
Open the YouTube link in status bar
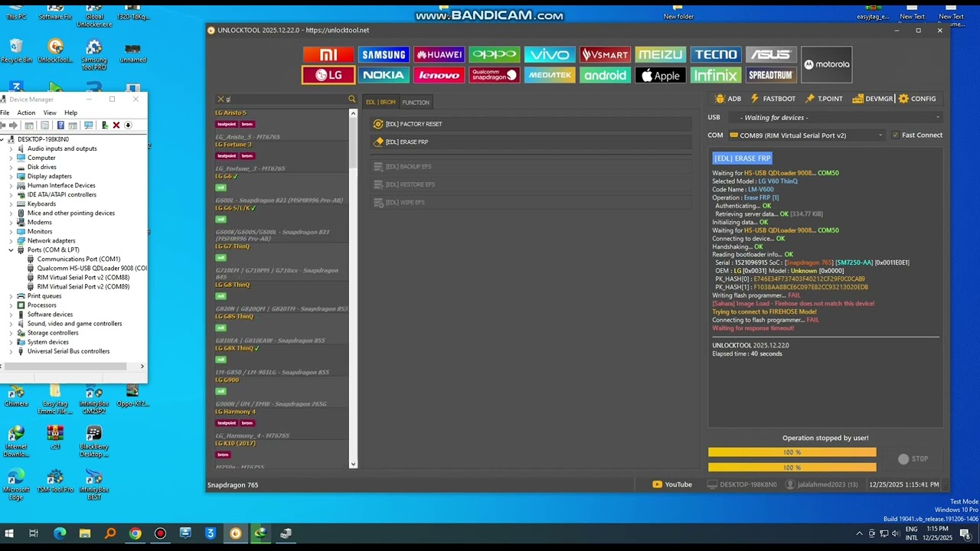pos(672,484)
